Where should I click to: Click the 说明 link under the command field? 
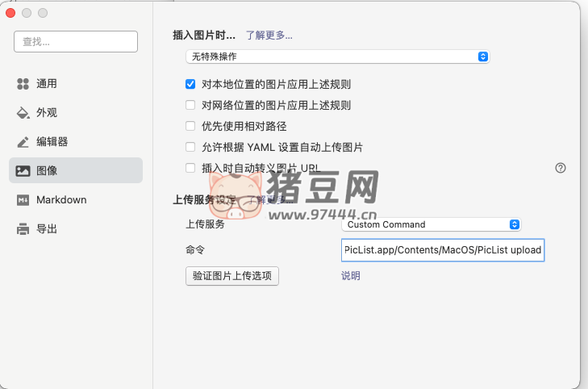[x=351, y=276]
